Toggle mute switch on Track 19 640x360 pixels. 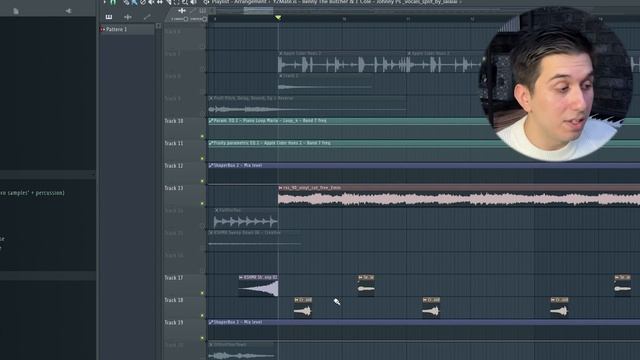click(202, 338)
